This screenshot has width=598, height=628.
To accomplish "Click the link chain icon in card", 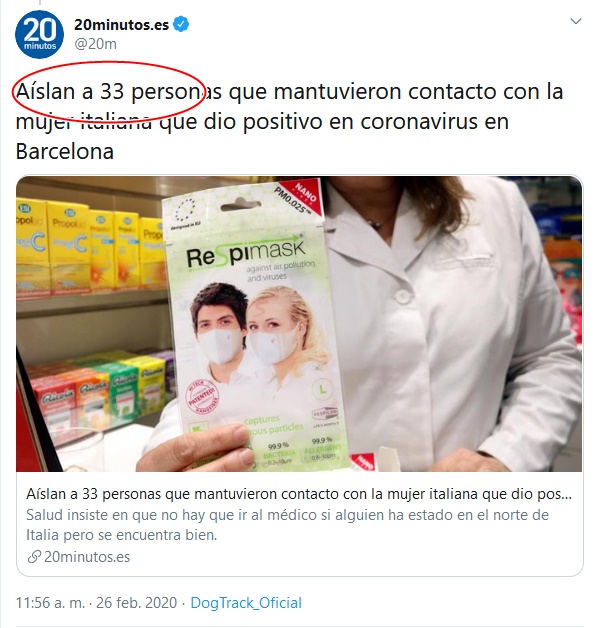I will tap(34, 557).
